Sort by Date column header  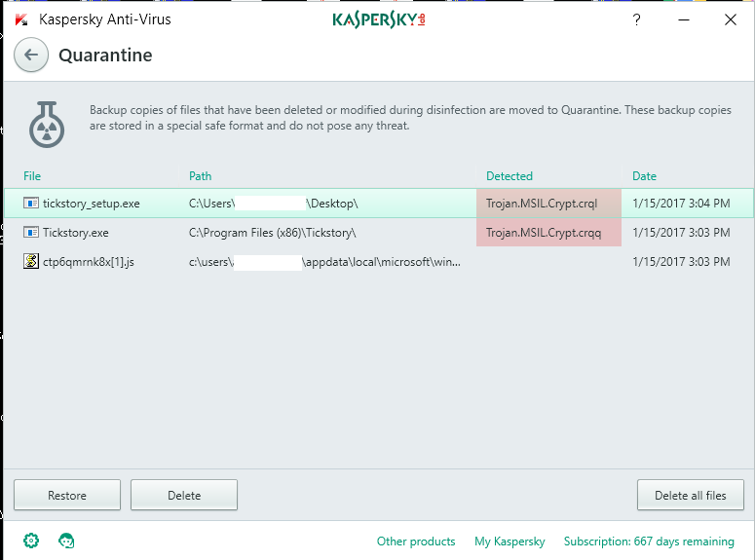click(644, 176)
